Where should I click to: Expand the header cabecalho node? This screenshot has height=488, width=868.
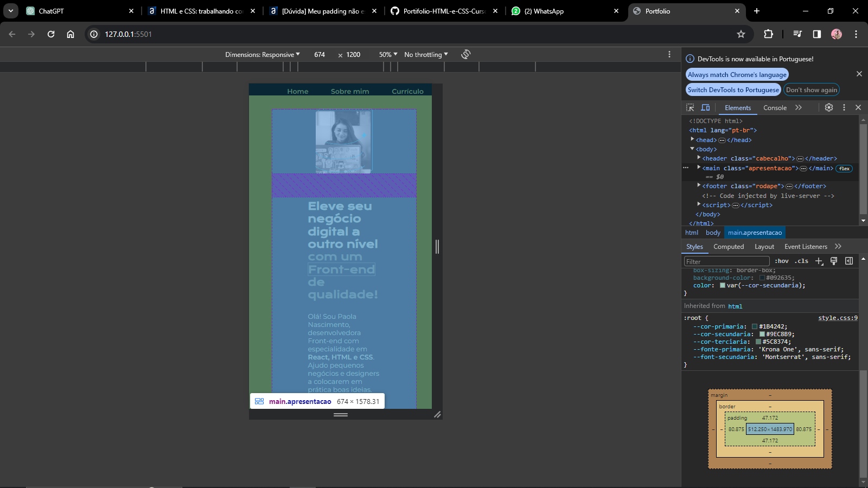(699, 158)
